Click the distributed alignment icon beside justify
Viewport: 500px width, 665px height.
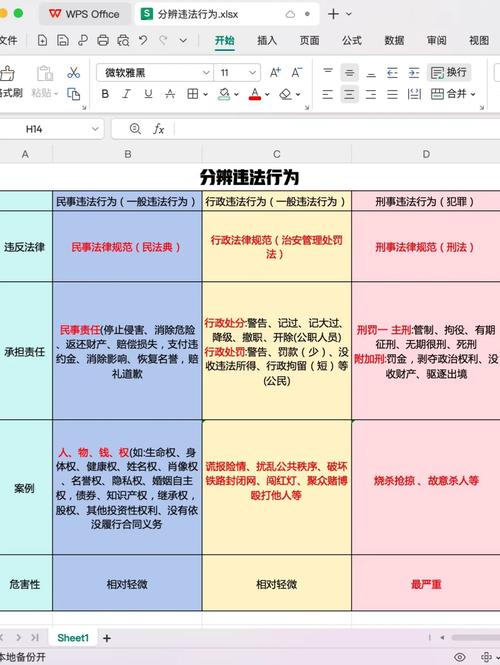[x=414, y=94]
